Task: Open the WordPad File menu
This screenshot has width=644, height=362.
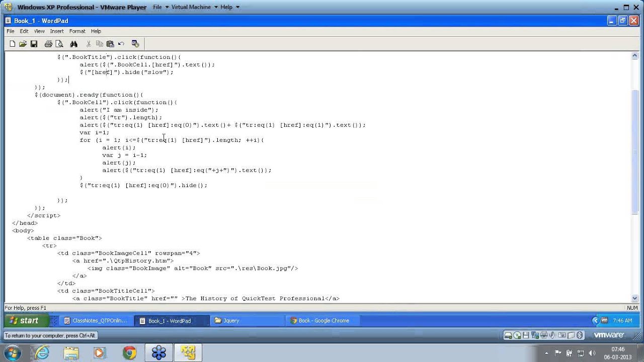Action: tap(11, 31)
